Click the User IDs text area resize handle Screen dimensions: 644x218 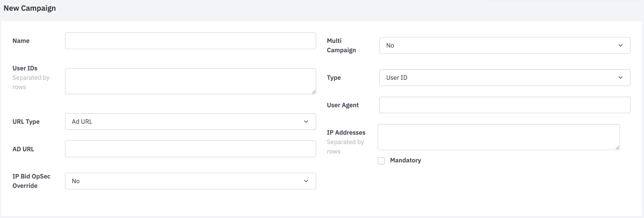(x=314, y=92)
